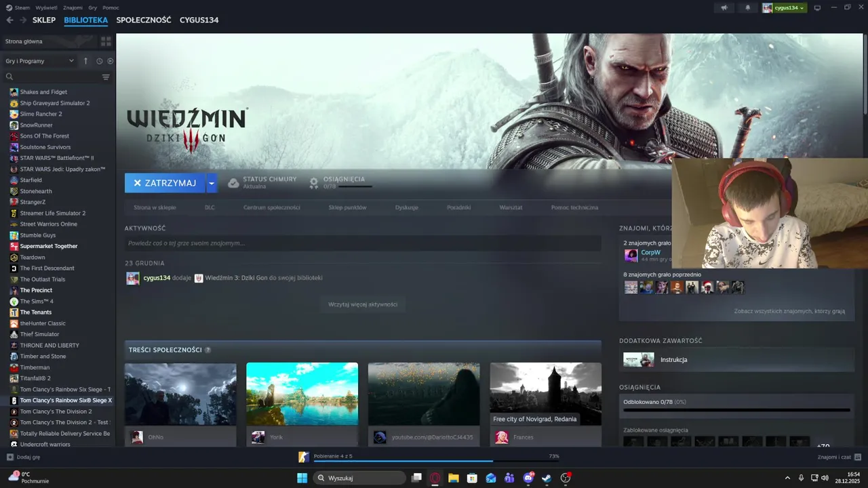
Task: Open the Wyświetl menu
Action: pos(47,7)
